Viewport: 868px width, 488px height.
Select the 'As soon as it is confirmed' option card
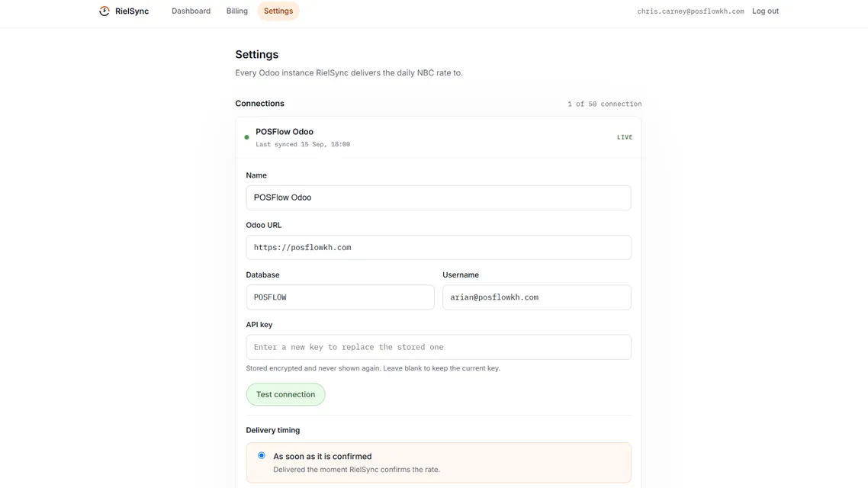pos(439,463)
